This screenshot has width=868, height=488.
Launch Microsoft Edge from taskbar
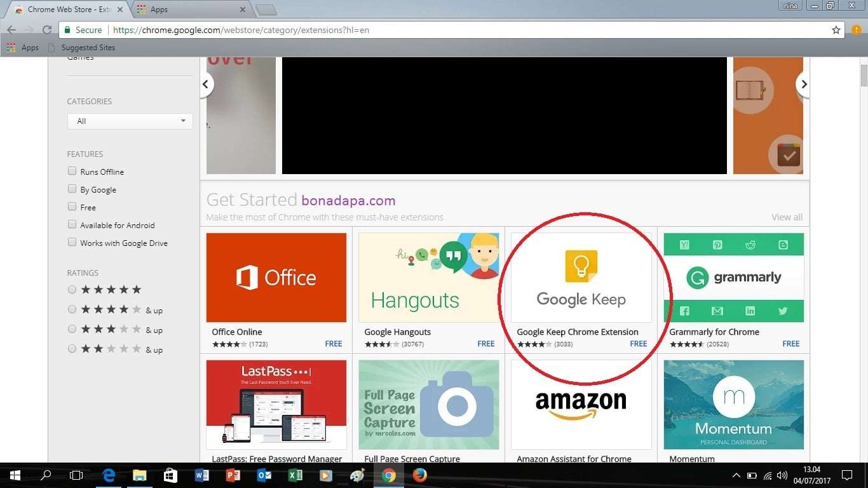tap(109, 475)
